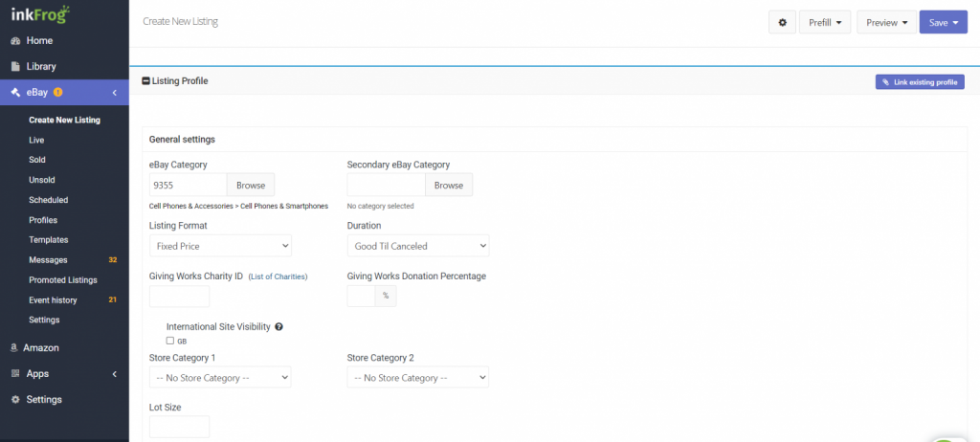Select Create New Listing menu item
Viewport: 980px width, 442px height.
(64, 120)
